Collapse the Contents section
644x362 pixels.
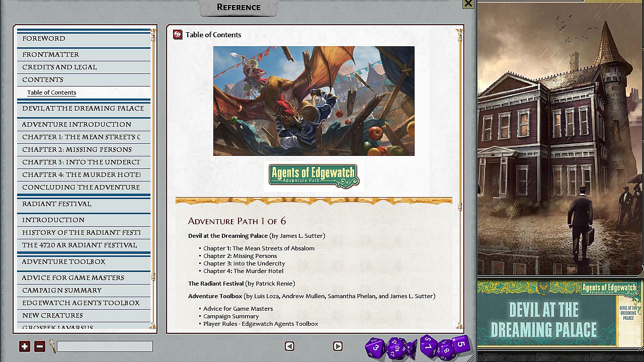point(84,79)
